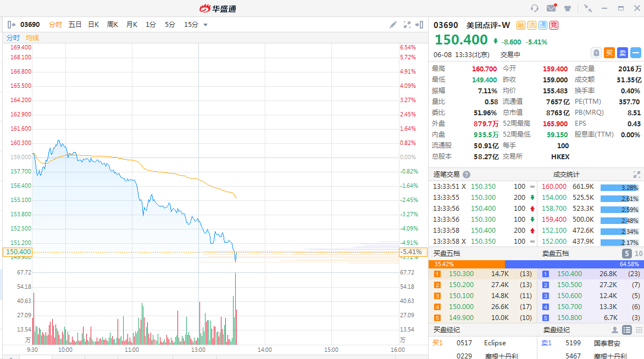Show broker queue as person view
The width and height of the screenshot is (644, 359).
[615, 330]
